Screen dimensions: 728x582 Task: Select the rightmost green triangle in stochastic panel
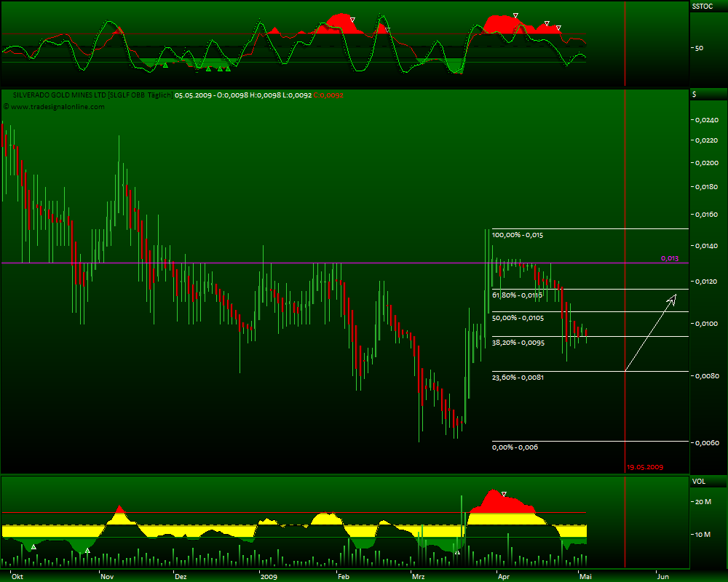[228, 68]
